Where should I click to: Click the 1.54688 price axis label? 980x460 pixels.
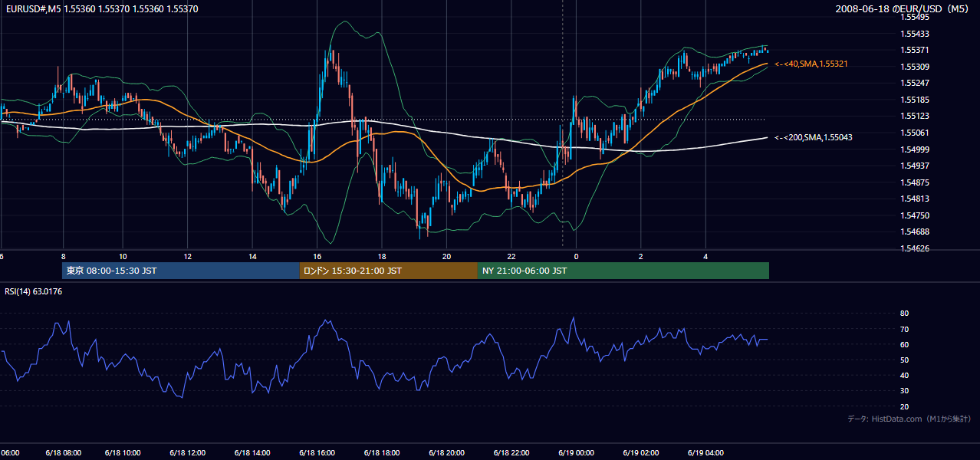[x=914, y=232]
